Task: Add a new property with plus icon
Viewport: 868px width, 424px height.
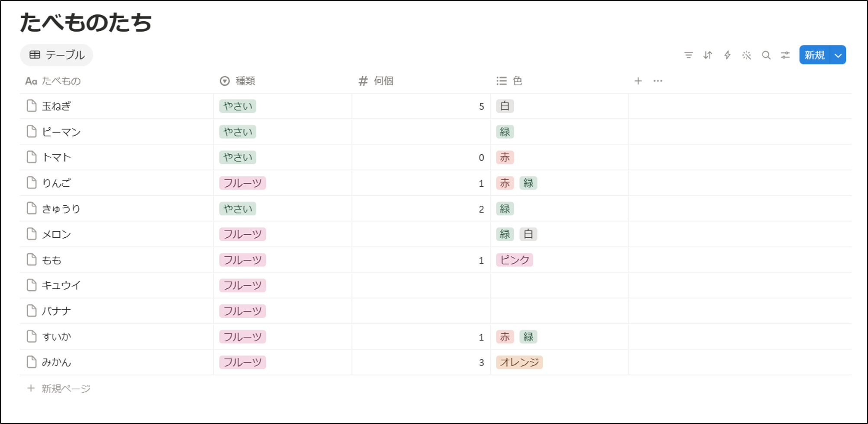Action: click(638, 81)
